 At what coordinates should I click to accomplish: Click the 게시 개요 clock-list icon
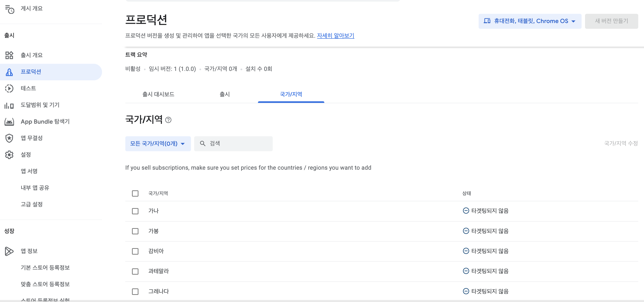[x=9, y=9]
